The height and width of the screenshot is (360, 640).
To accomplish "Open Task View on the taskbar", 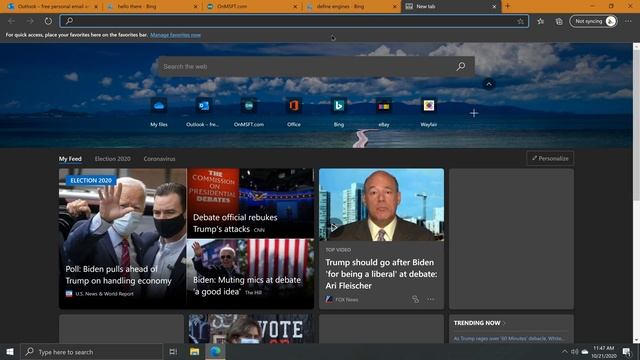I will (x=173, y=352).
